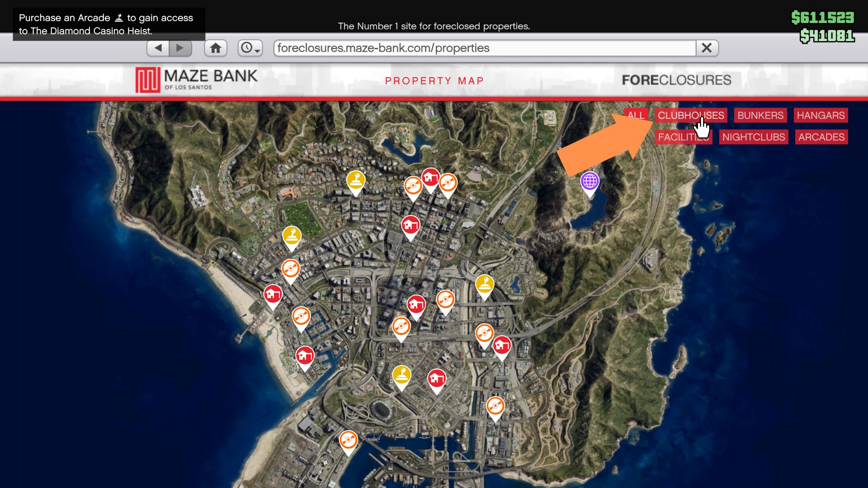The width and height of the screenshot is (868, 488).
Task: Click the PROPERTY MAP heading
Action: [434, 81]
